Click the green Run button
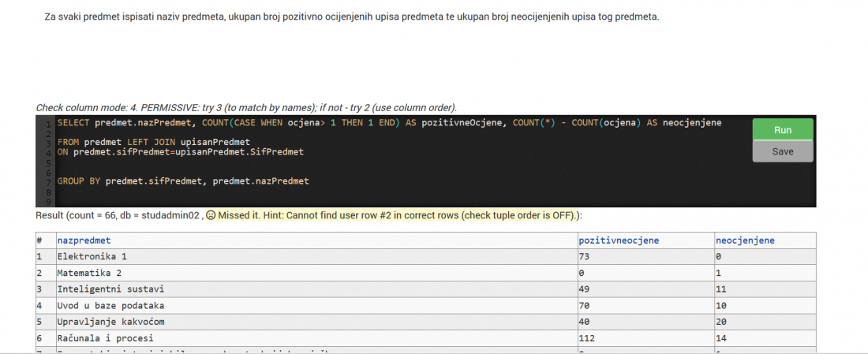Screen dimensions: 868x354 783,129
